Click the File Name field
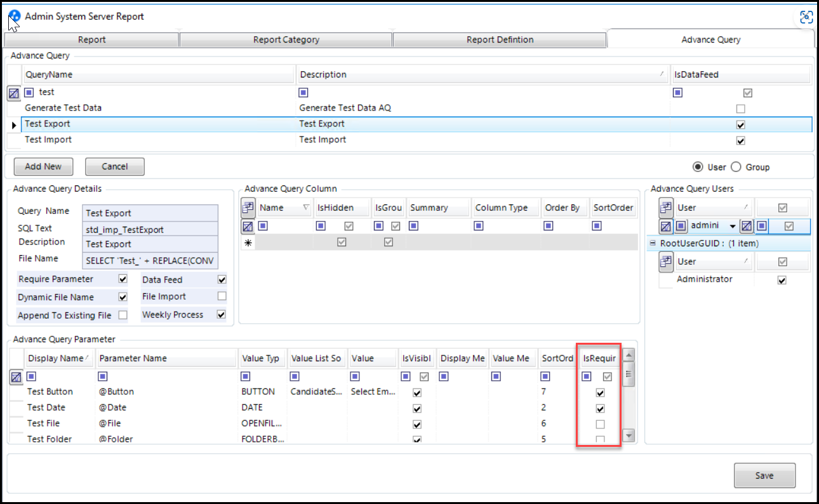This screenshot has height=504, width=819. (150, 260)
